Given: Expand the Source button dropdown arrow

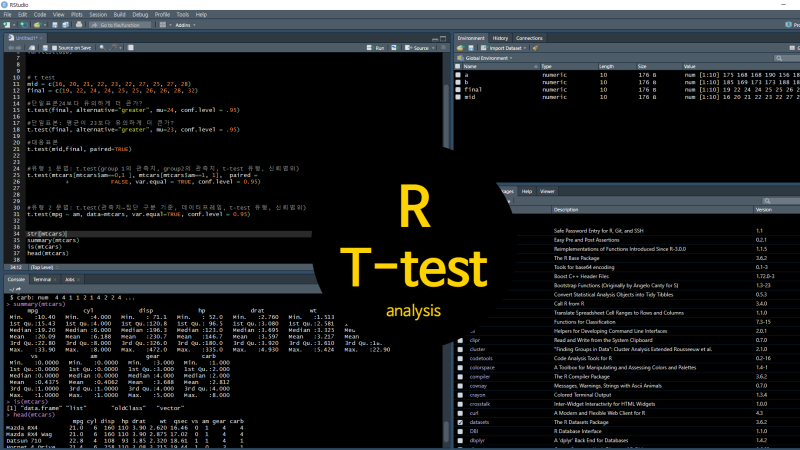Looking at the screenshot, I should (433, 48).
